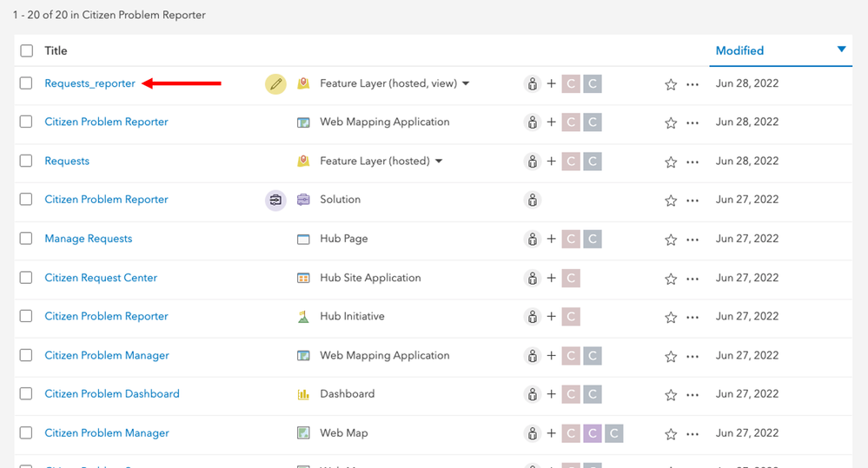The width and height of the screenshot is (868, 468).
Task: Click the yellow pencil badge on Requests_reporter
Action: [275, 84]
